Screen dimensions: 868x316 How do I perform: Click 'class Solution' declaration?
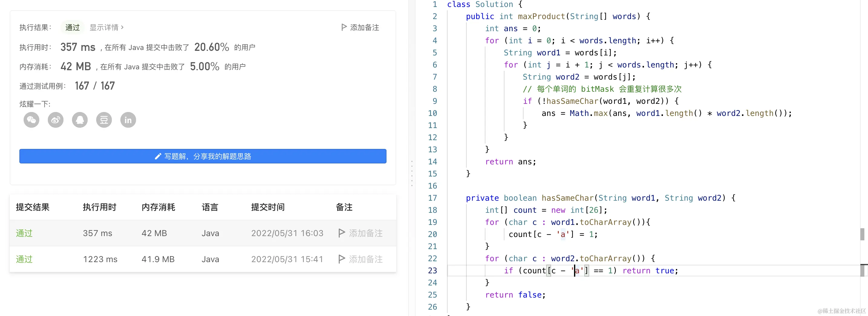(480, 4)
